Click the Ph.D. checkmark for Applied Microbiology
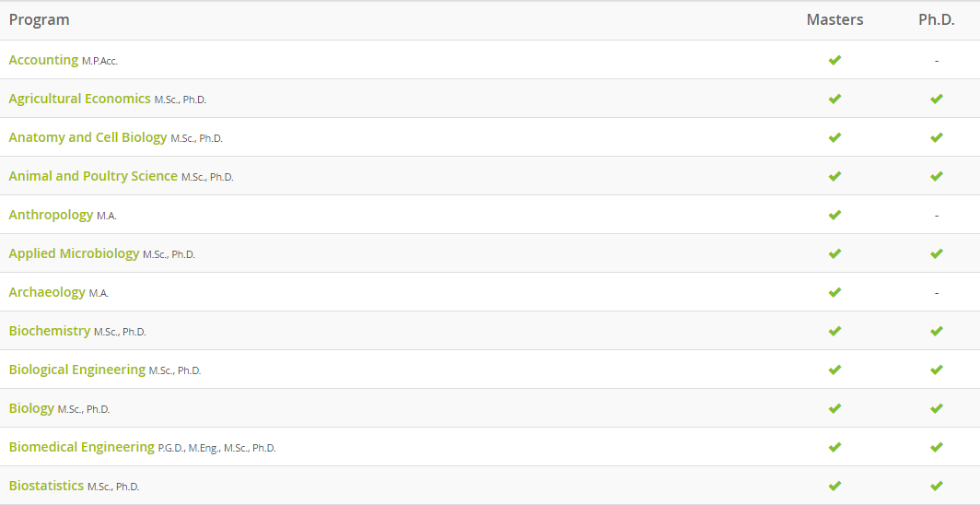The image size is (980, 505). click(x=936, y=253)
